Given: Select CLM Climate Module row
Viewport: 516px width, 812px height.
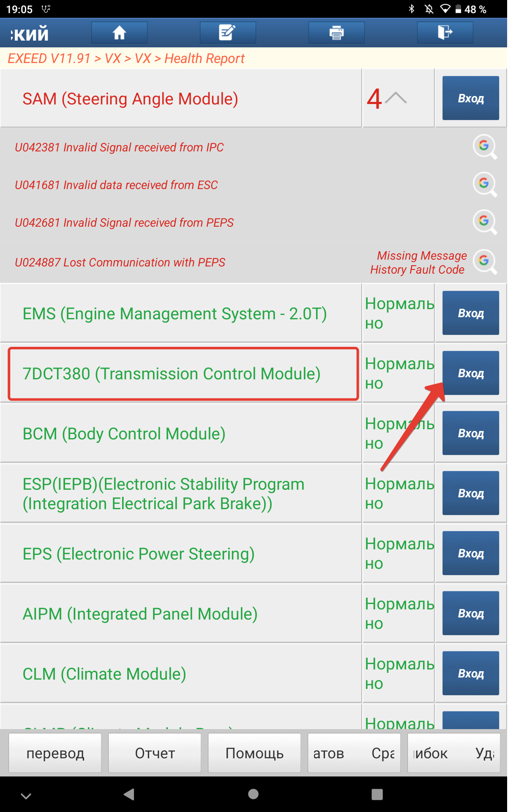Looking at the screenshot, I should [181, 674].
